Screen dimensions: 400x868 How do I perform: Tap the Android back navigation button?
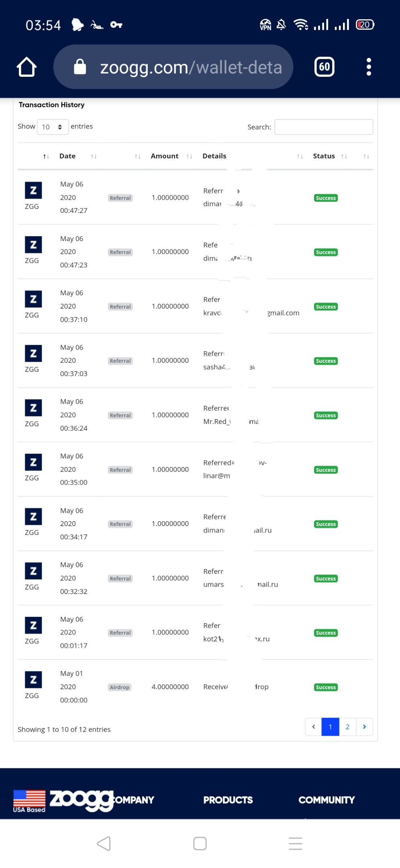click(104, 843)
